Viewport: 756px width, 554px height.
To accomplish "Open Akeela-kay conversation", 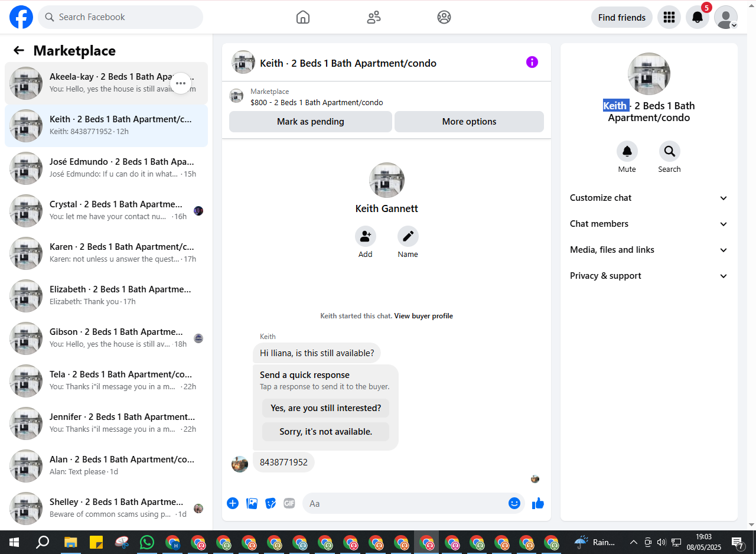I will 106,83.
